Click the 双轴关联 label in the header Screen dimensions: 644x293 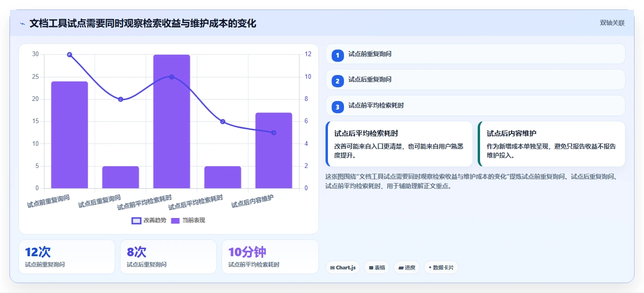pos(612,23)
